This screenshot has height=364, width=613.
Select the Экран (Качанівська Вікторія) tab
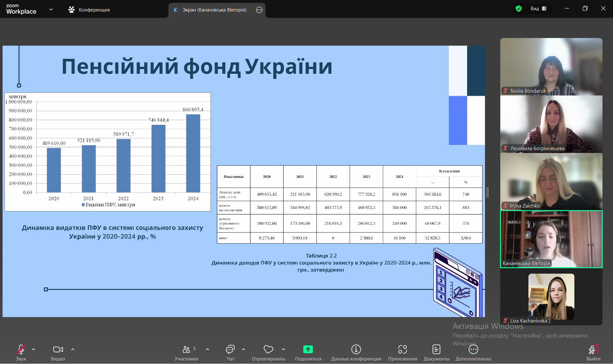point(214,10)
